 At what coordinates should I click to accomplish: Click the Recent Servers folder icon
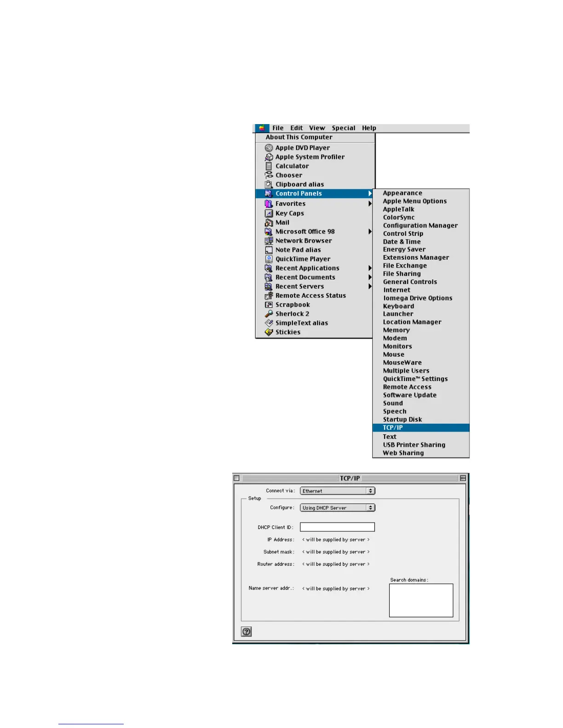tap(269, 287)
